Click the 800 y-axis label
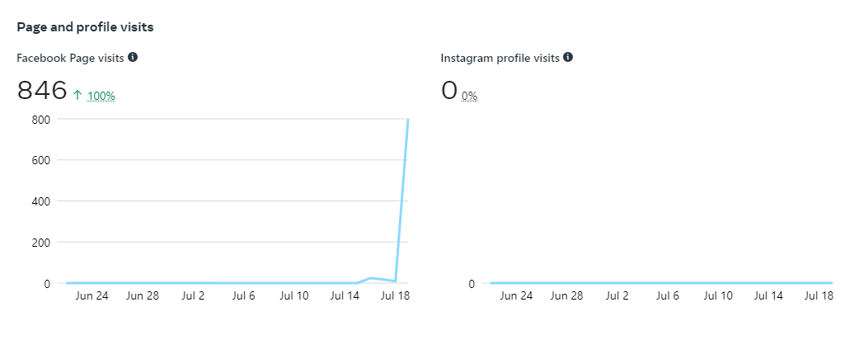This screenshot has height=340, width=868. click(41, 119)
